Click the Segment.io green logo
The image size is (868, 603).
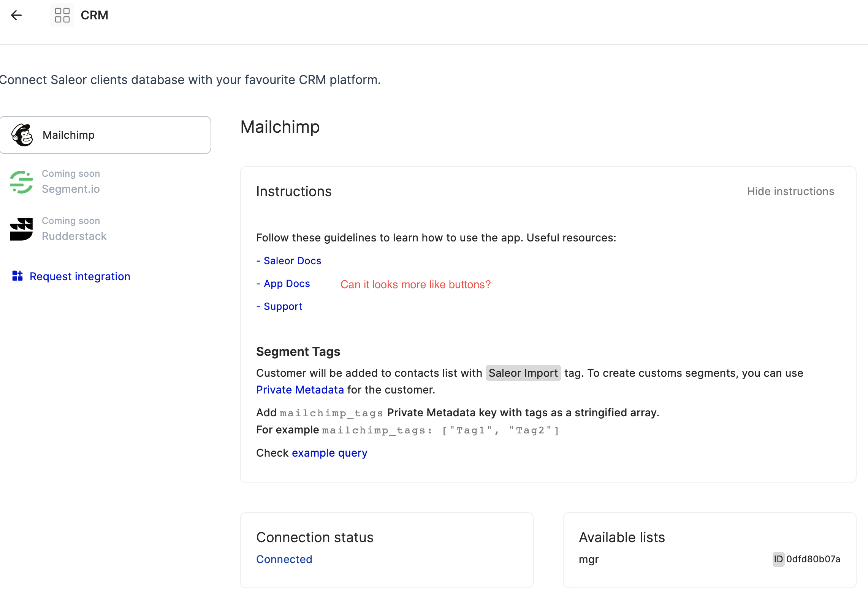[x=21, y=182]
